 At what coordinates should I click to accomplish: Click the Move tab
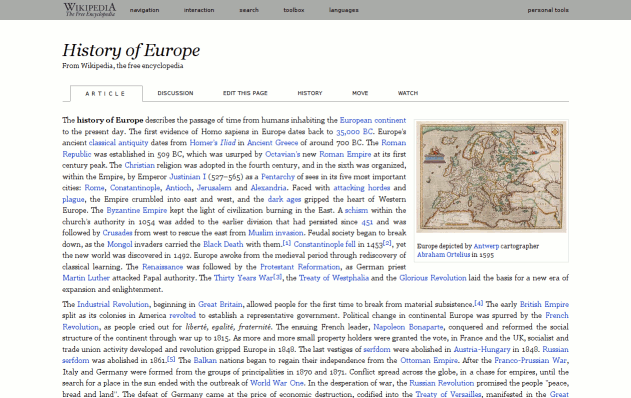tap(360, 93)
